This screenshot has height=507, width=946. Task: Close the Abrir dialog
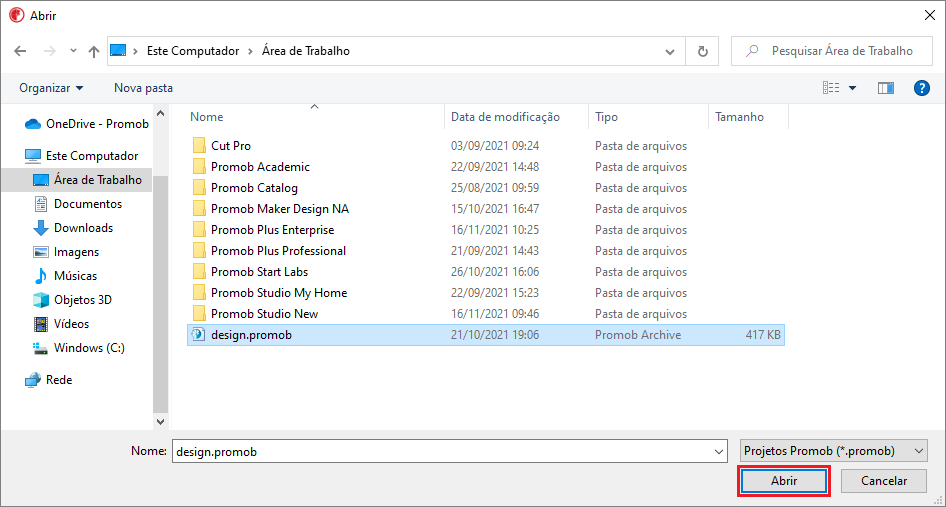(930, 16)
